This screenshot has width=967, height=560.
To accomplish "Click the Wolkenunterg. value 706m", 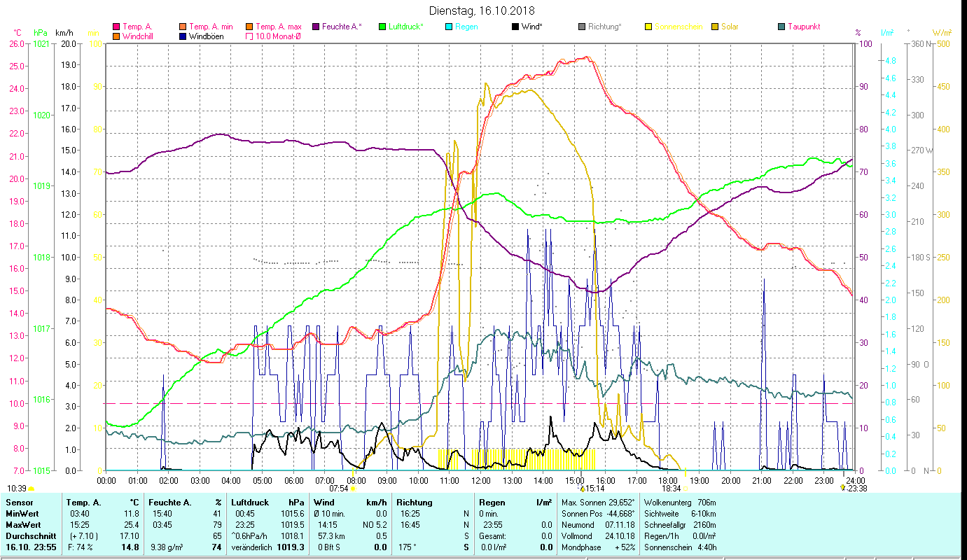I will coord(707,502).
